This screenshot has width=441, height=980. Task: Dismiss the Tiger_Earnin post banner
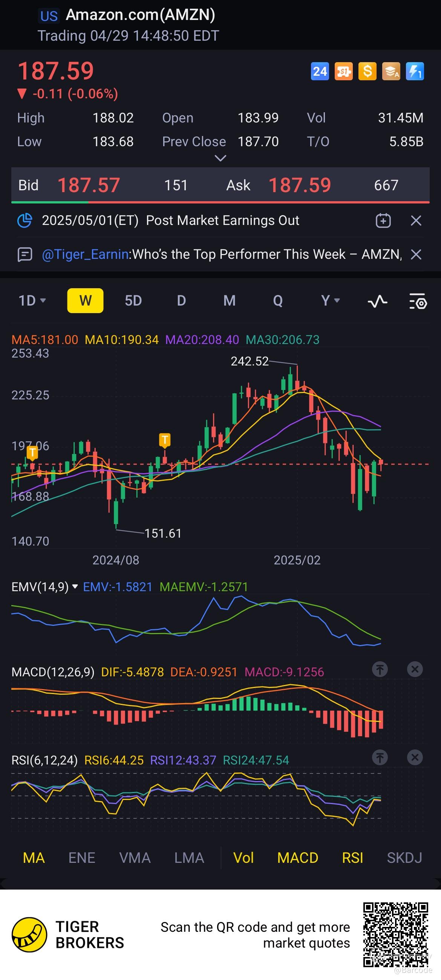(x=416, y=254)
